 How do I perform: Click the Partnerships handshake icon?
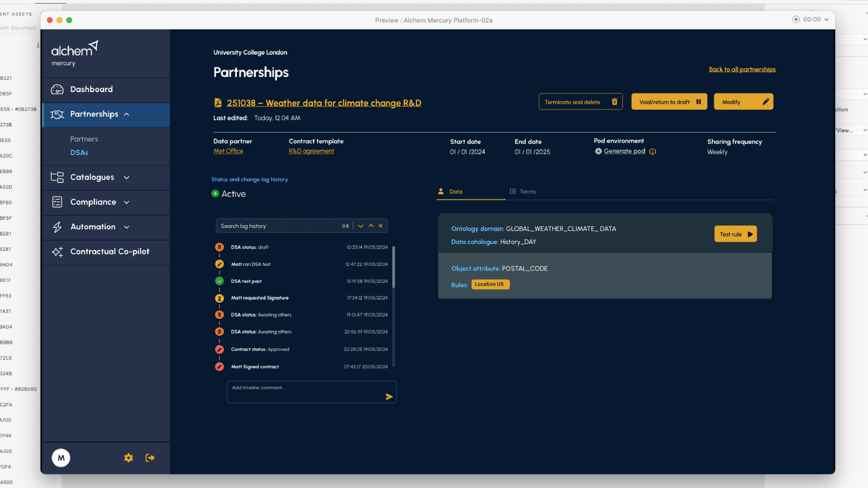point(57,114)
